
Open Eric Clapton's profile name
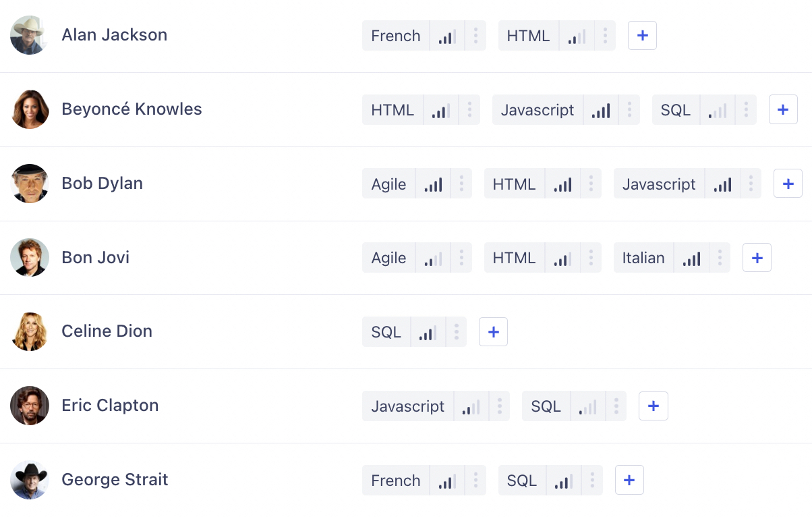click(x=110, y=406)
